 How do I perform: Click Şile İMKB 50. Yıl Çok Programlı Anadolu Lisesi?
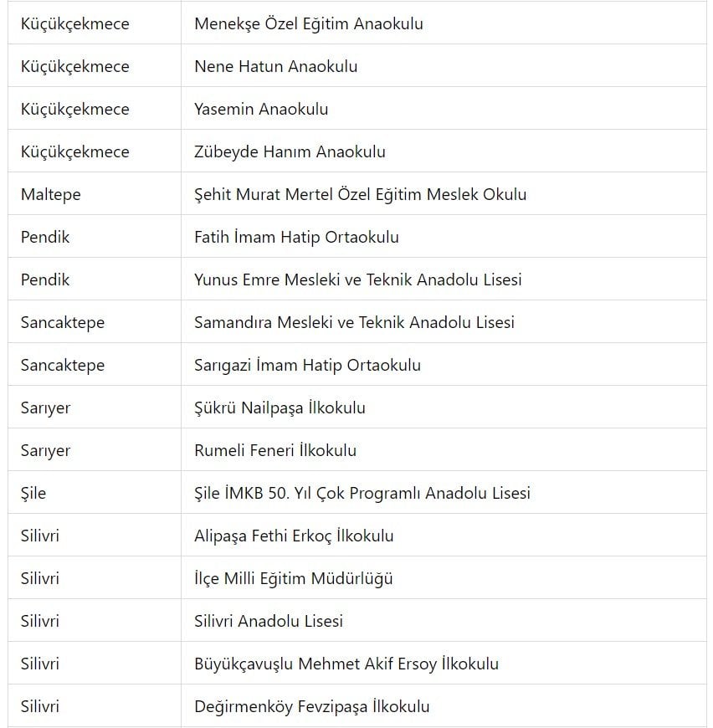click(362, 494)
